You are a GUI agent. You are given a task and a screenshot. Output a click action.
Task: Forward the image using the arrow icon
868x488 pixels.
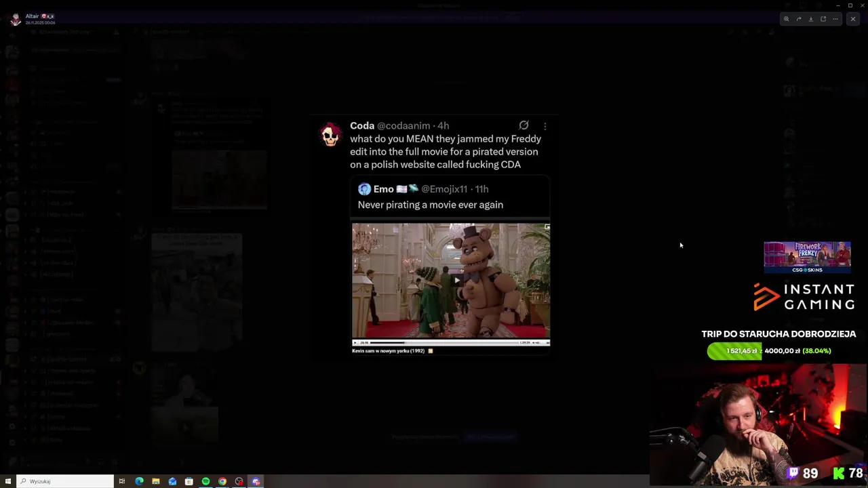pyautogui.click(x=799, y=19)
